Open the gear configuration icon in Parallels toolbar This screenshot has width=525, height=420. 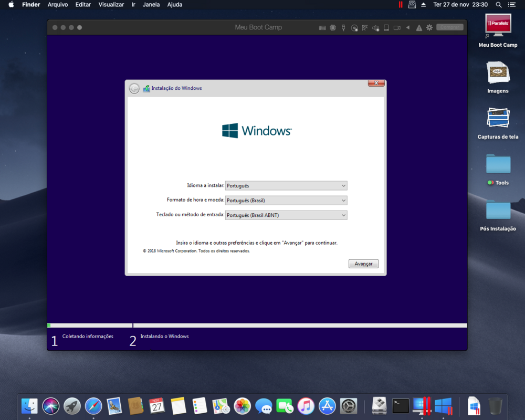coord(429,28)
